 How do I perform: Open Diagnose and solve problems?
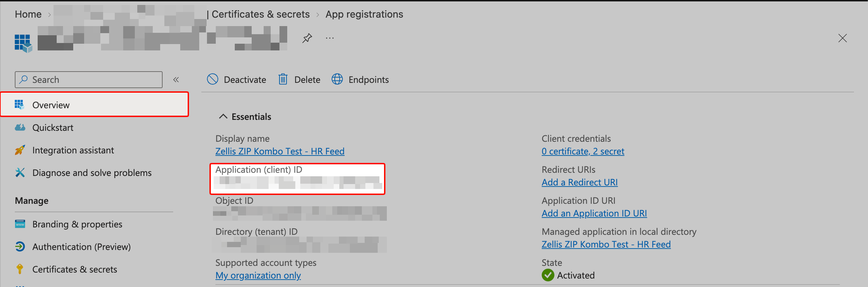coord(92,173)
